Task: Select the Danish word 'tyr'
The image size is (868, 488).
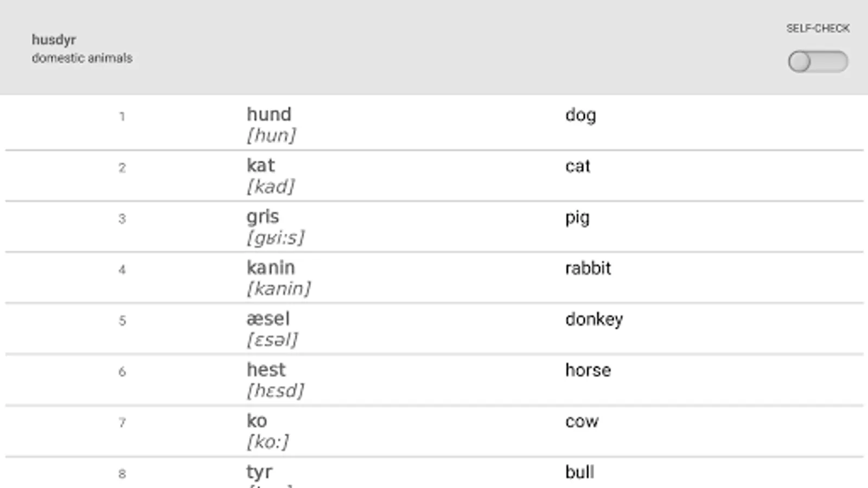Action: 259,472
